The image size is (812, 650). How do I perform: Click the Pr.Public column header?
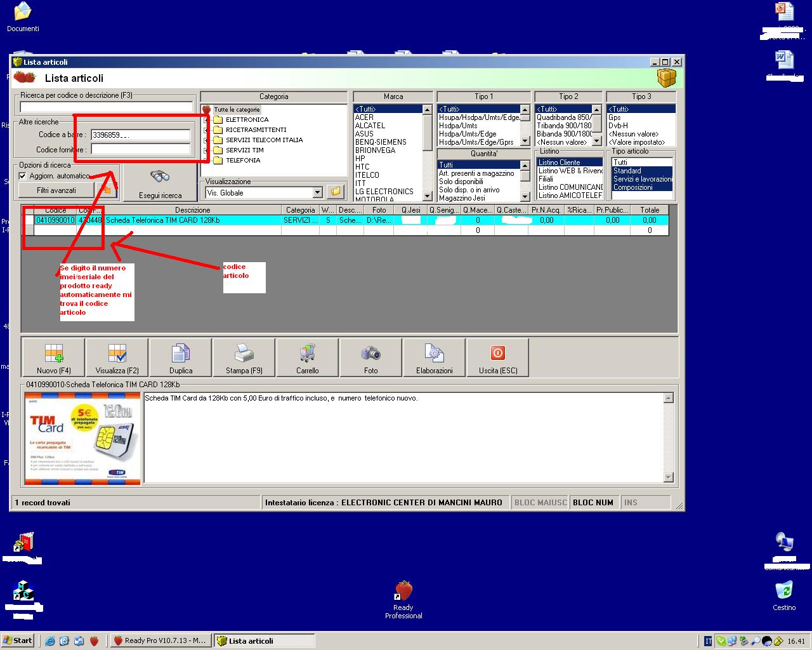click(612, 210)
